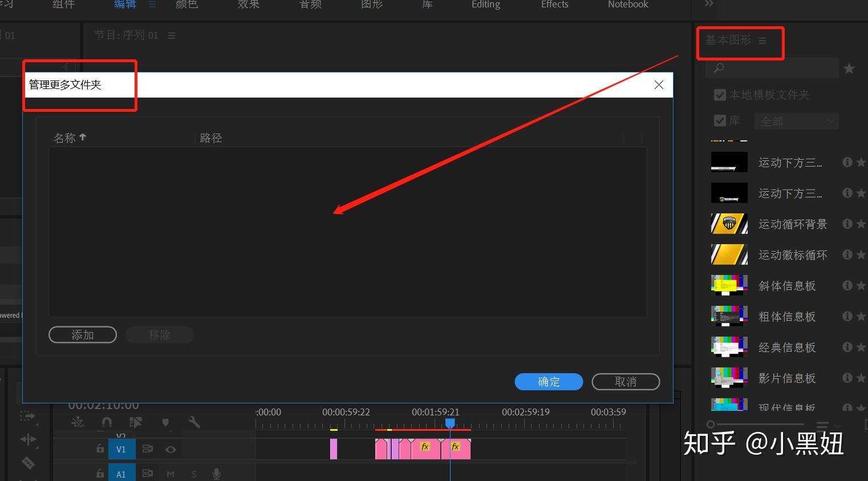Viewport: 868px width, 481px height.
Task: Uncheck the 本地模板文件夹 checkbox
Action: [720, 95]
